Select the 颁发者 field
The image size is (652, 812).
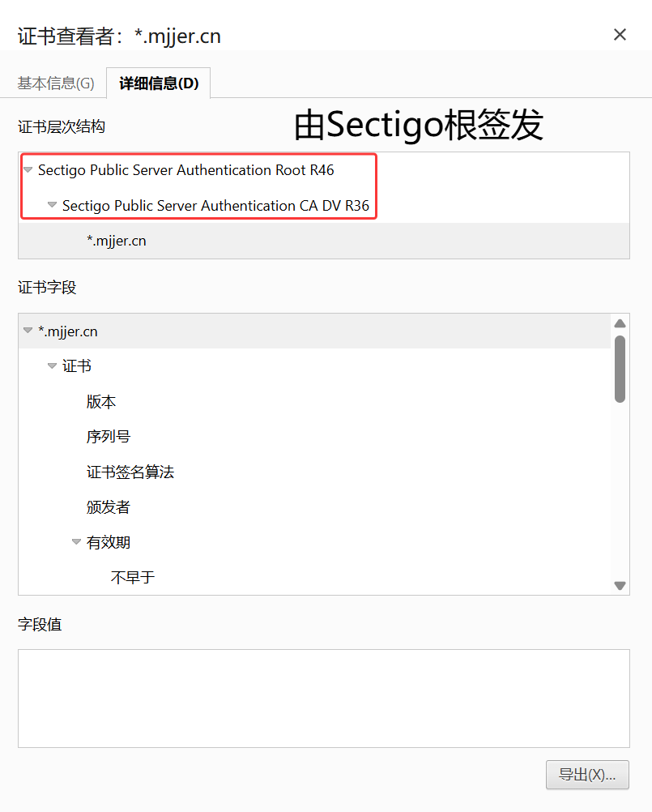coord(109,507)
